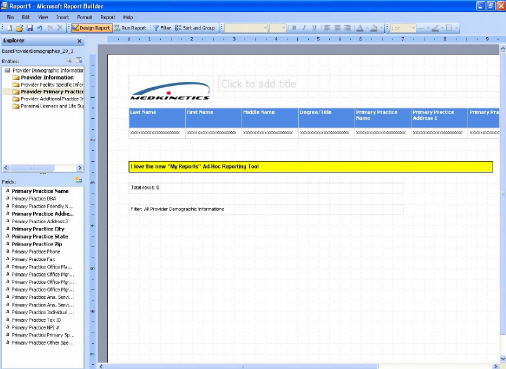Switch to Design Report view

click(x=91, y=28)
